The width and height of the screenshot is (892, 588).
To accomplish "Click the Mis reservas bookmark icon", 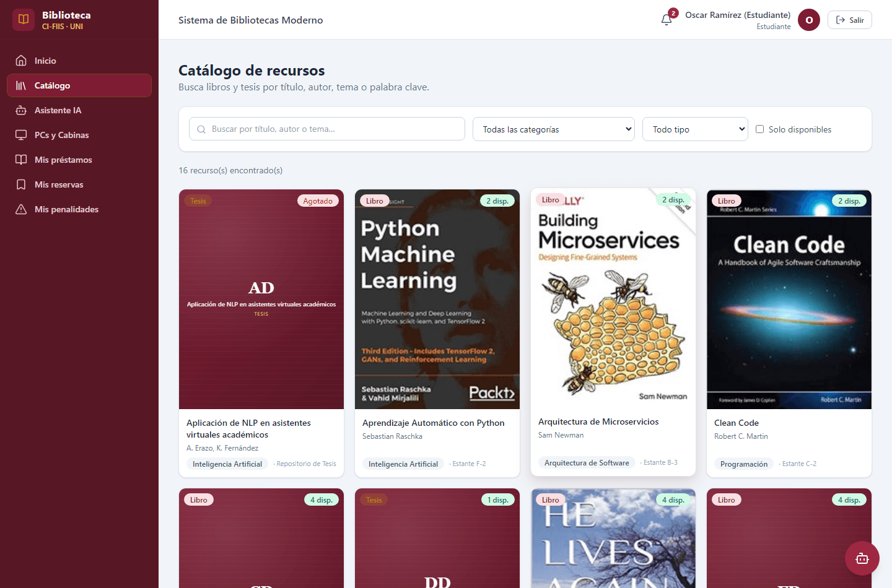I will 21,184.
